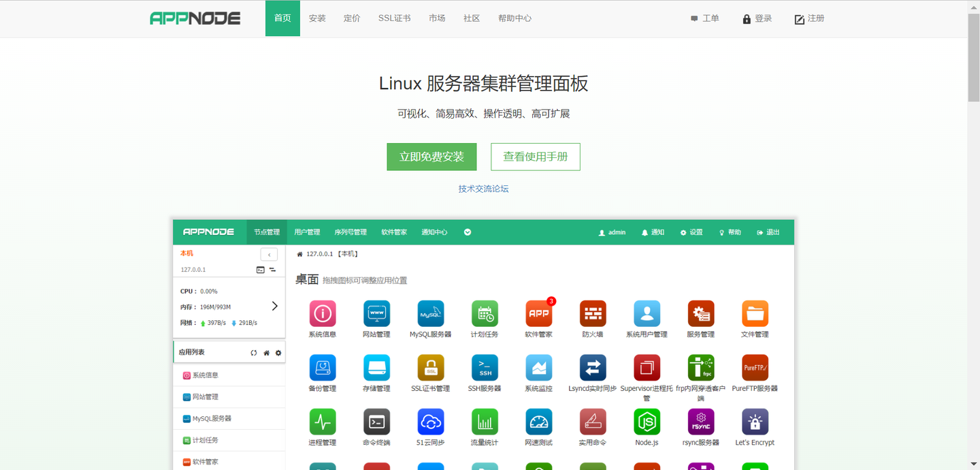This screenshot has width=980, height=470.
Task: Click the 登录 login link
Action: click(x=757, y=18)
